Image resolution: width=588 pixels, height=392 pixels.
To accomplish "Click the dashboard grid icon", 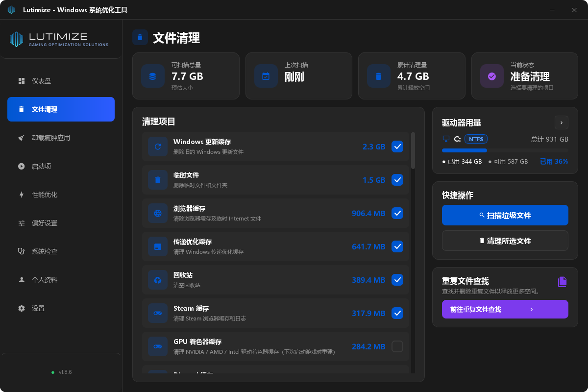I will coord(22,81).
